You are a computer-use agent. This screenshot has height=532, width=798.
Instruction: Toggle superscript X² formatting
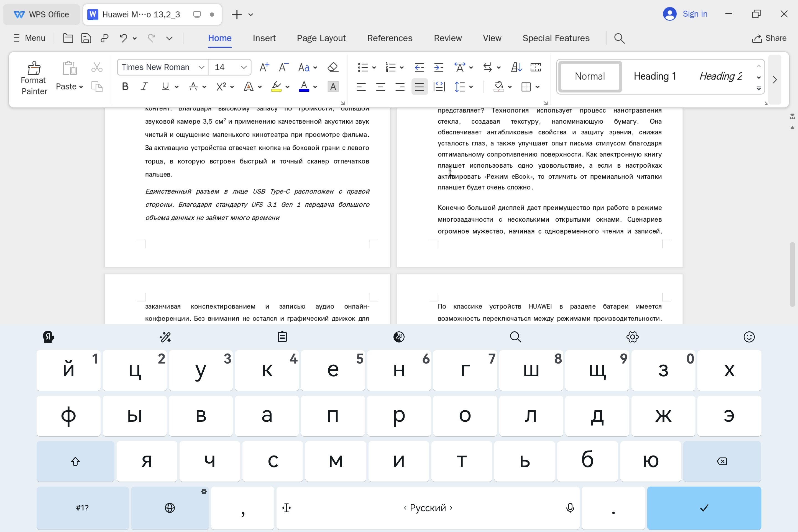coord(221,87)
